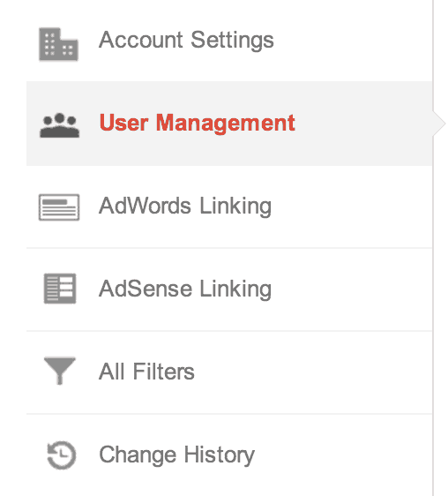Screen dimensions: 448x496
Task: Click the Account Settings building icon
Action: click(58, 44)
